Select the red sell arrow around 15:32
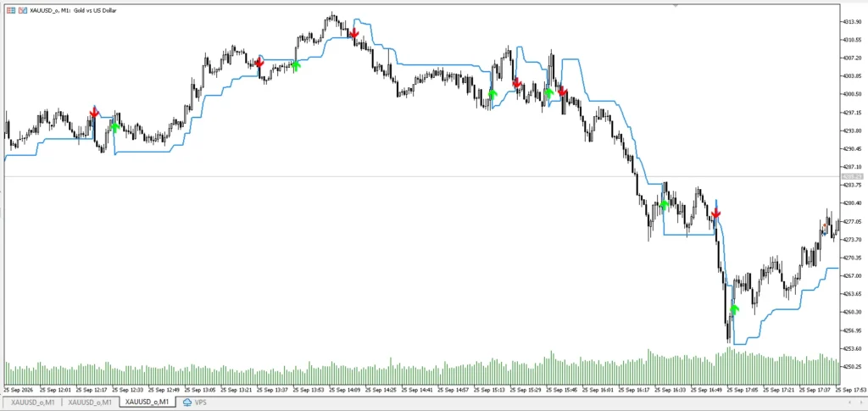 pyautogui.click(x=516, y=83)
